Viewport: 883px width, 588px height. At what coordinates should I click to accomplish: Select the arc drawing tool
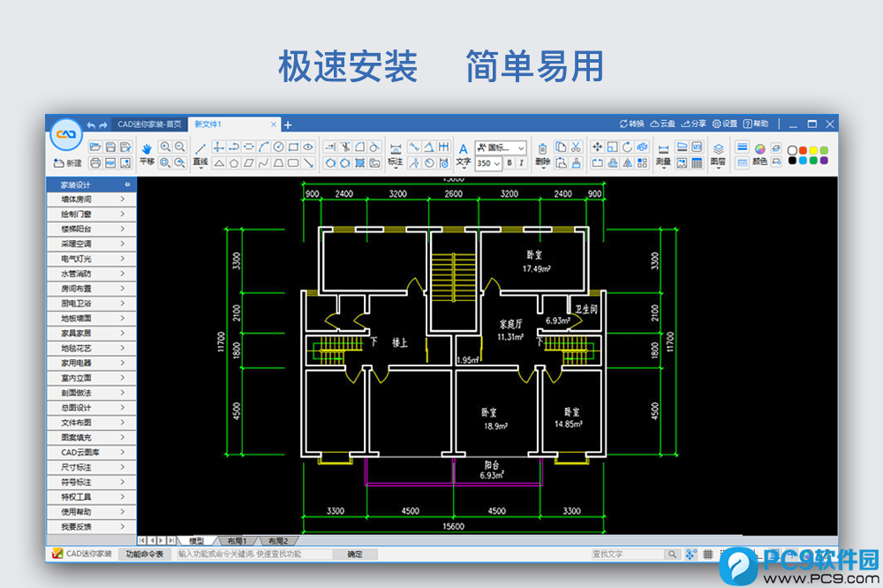click(263, 147)
